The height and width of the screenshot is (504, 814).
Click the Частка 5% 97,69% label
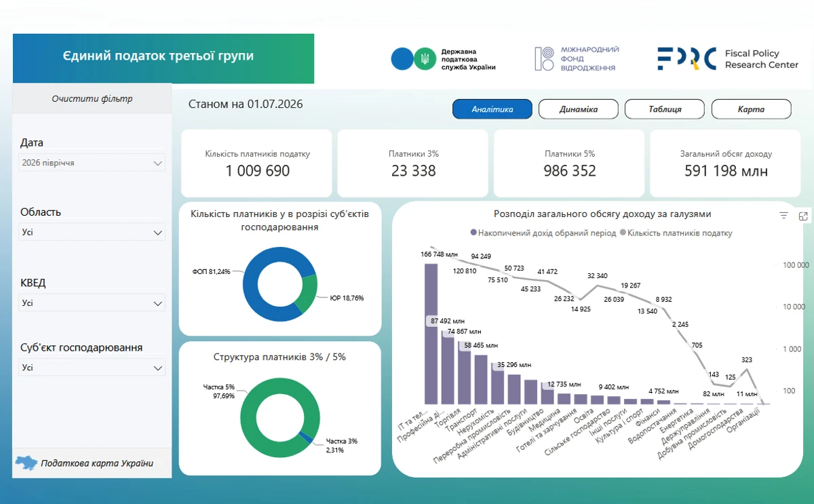[x=218, y=391]
